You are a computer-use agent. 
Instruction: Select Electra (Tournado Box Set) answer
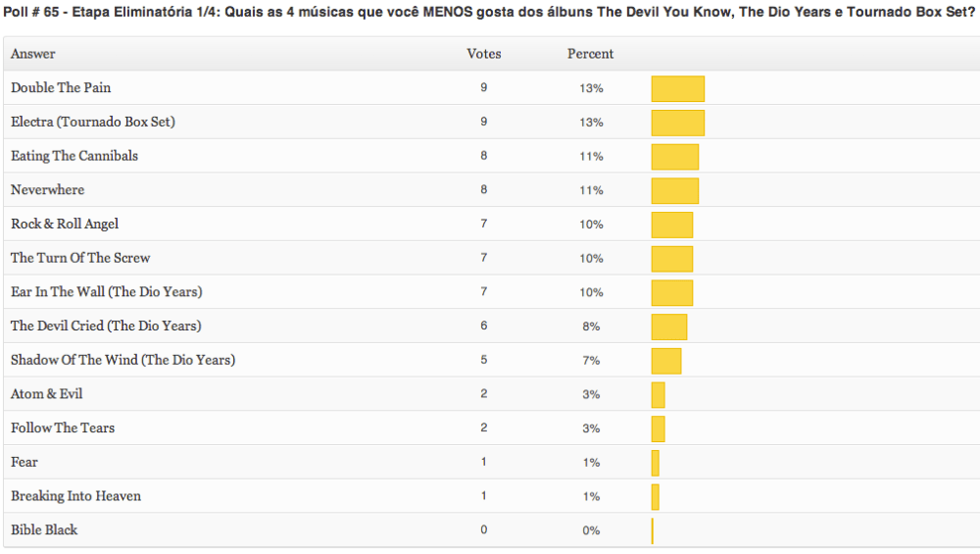[x=93, y=123]
